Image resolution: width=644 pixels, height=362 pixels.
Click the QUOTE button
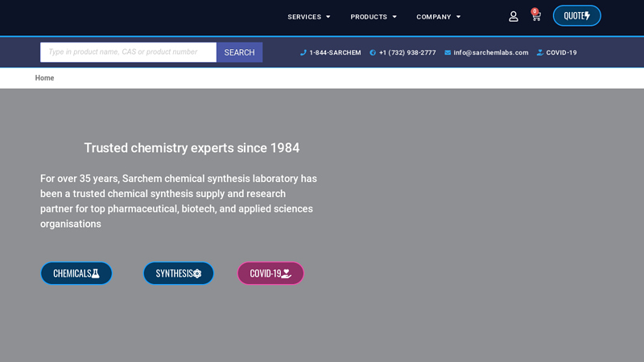click(x=576, y=15)
